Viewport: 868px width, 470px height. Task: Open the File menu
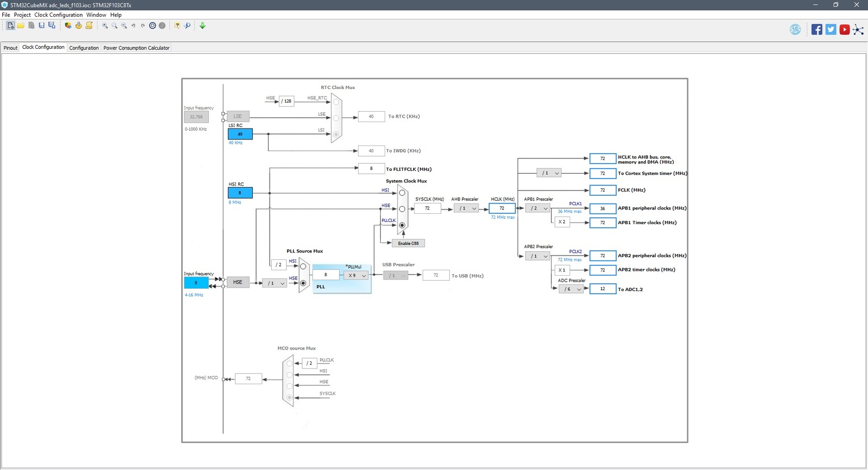coord(6,15)
